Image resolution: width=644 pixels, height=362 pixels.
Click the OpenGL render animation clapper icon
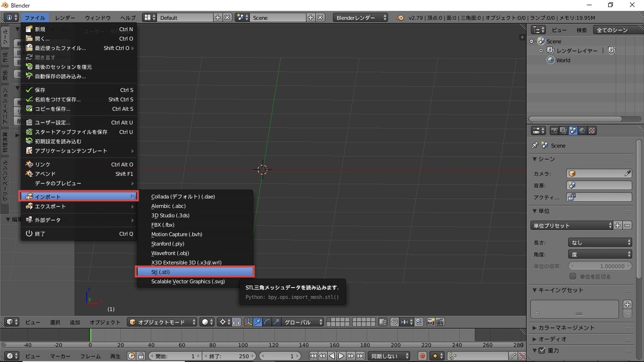coord(440,322)
